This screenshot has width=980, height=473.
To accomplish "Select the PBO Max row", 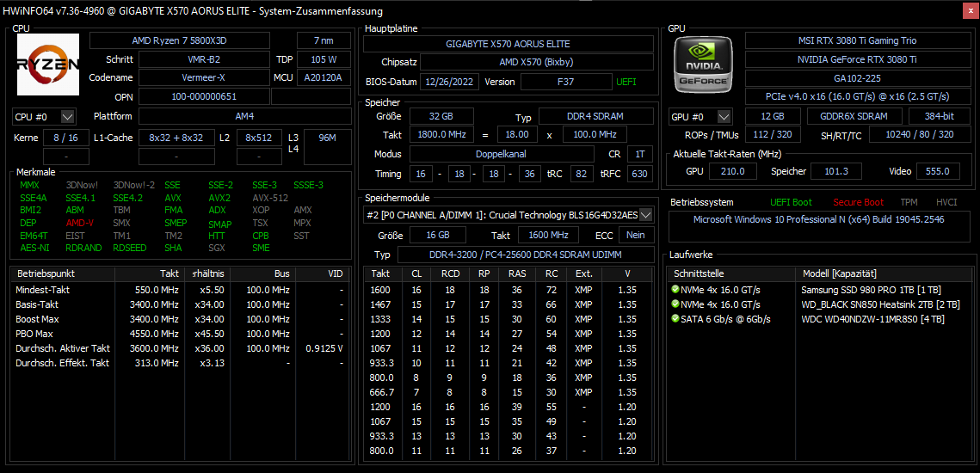I will pos(181,334).
